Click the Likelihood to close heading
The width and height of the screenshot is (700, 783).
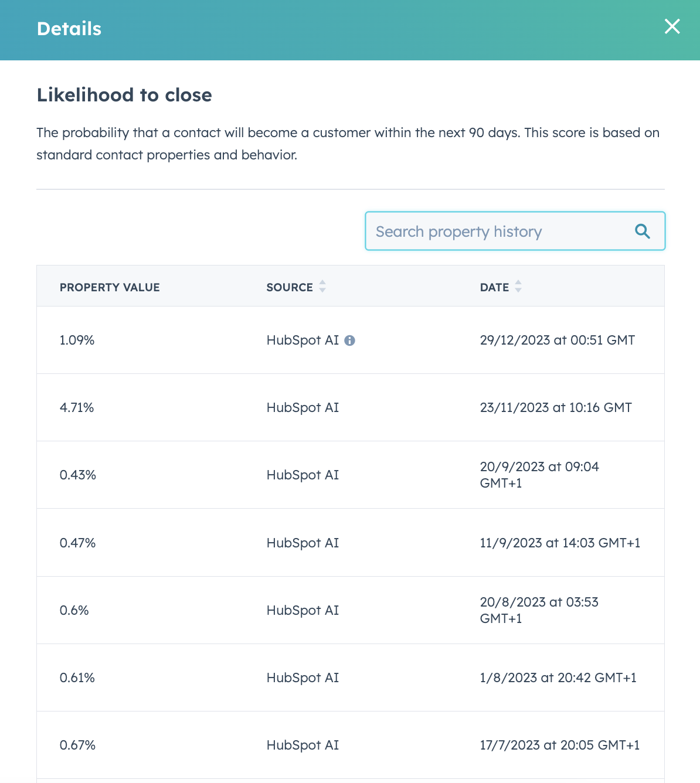pyautogui.click(x=124, y=95)
